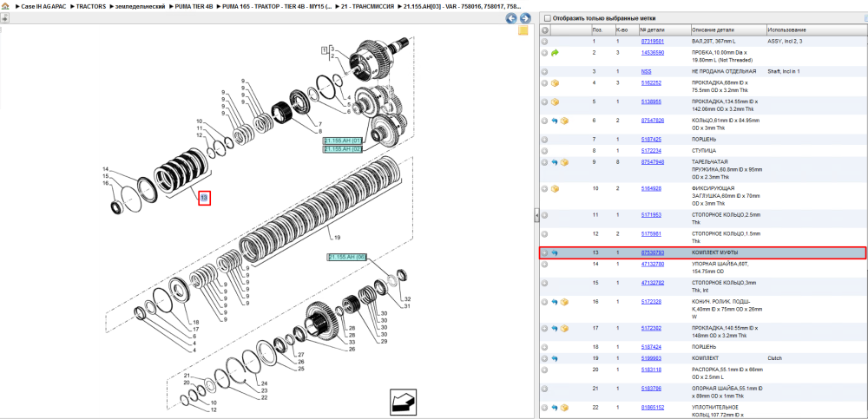
Task: Click the blue arrow icon for part 5172328
Action: pyautogui.click(x=555, y=302)
